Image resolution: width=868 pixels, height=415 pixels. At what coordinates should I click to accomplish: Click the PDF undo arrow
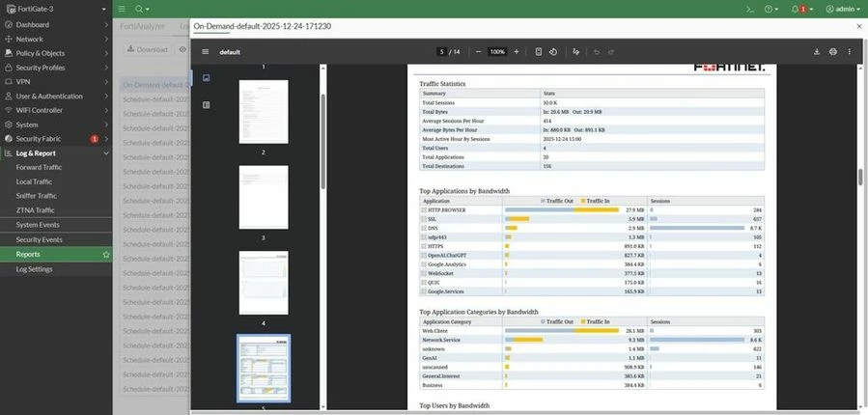pos(596,52)
